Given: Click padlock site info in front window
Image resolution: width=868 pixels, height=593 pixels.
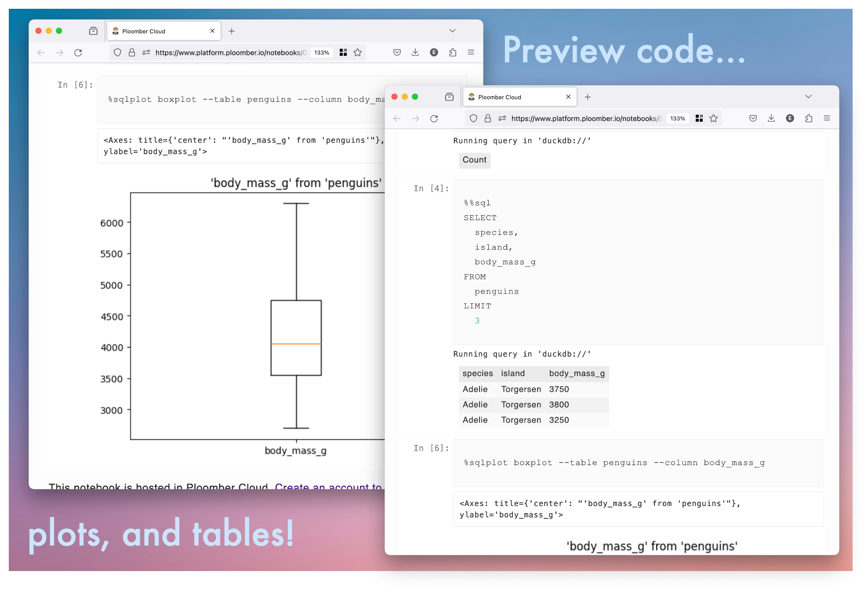Looking at the screenshot, I should pyautogui.click(x=487, y=119).
